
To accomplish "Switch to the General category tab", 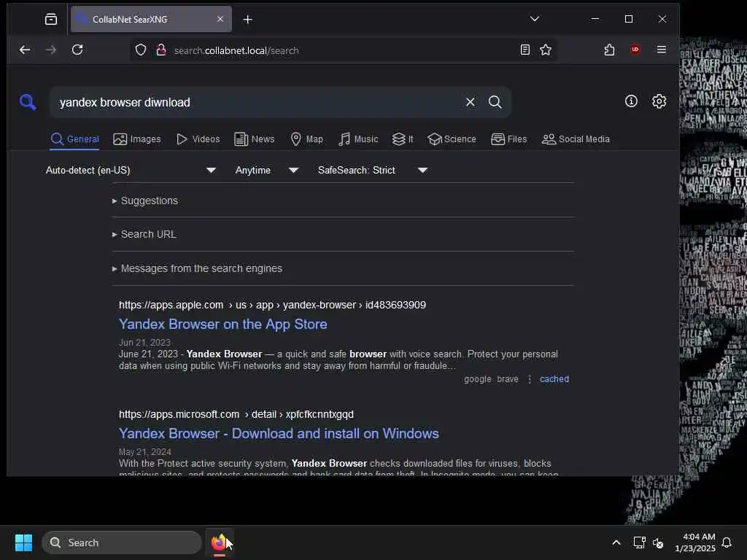I will point(75,139).
